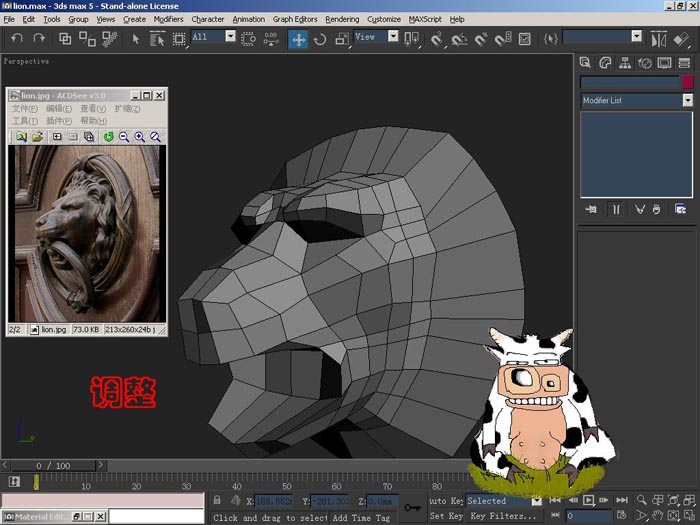Open the Graph Editors menu
This screenshot has width=700, height=525.
tap(295, 19)
